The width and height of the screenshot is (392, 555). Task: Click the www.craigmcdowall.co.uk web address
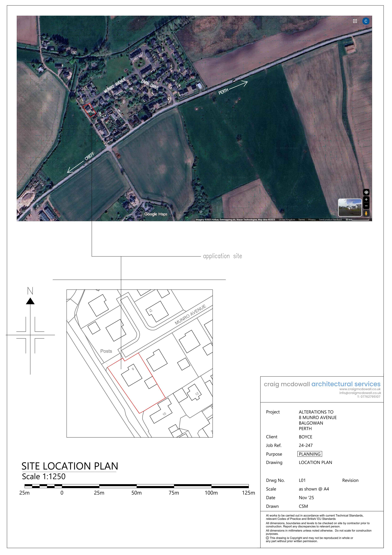360,389
